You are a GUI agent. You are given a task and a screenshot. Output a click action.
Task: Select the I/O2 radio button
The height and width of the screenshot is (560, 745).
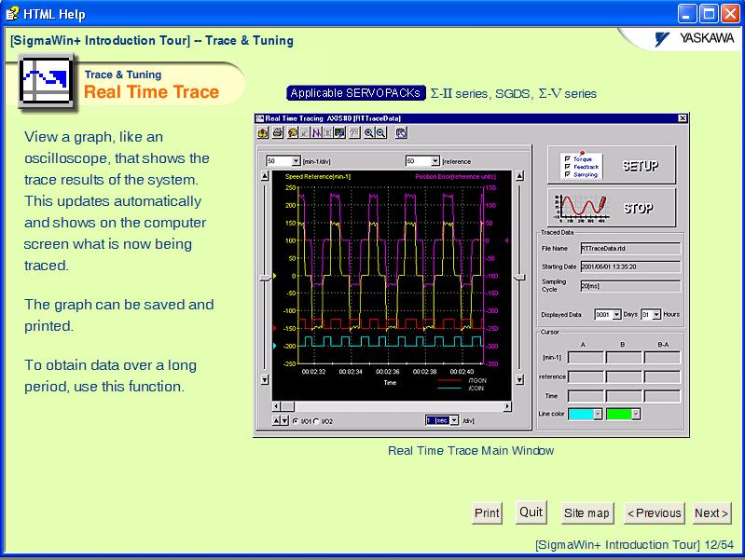(x=317, y=421)
